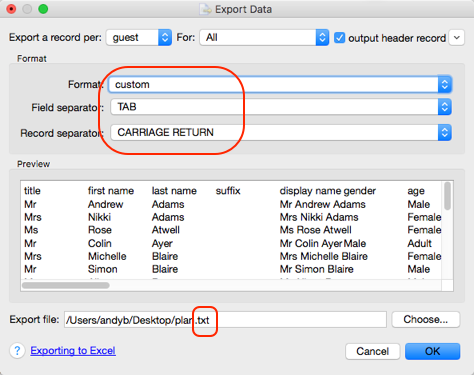Click 'first name' header in preview

pyautogui.click(x=111, y=191)
